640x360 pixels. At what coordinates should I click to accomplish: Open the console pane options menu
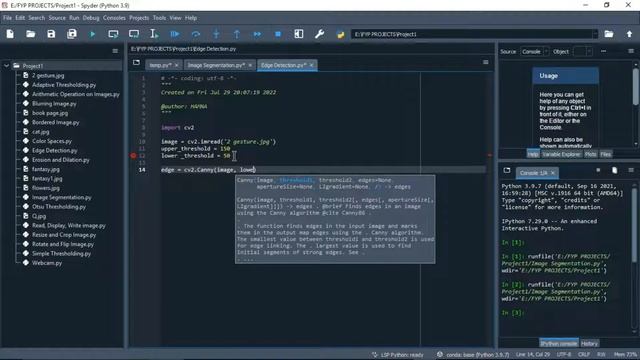pyautogui.click(x=631, y=170)
